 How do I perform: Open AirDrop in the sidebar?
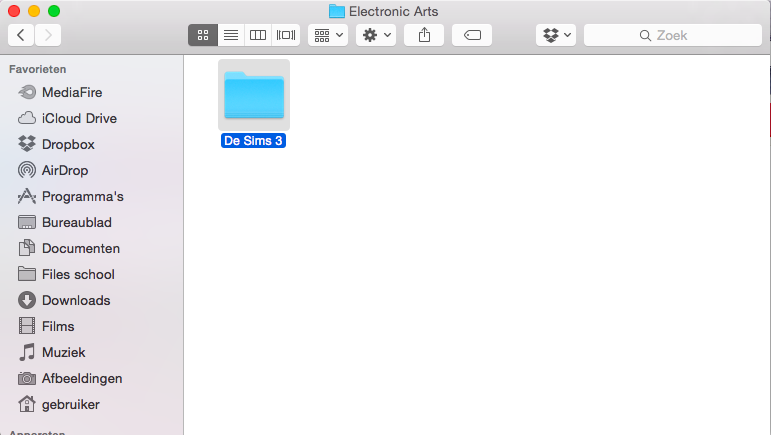[x=53, y=171]
